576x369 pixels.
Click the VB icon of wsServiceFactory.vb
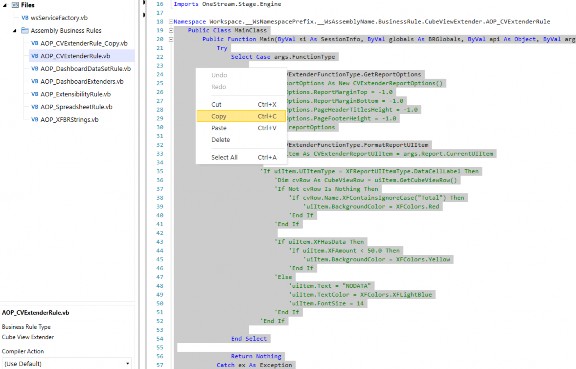coord(25,18)
